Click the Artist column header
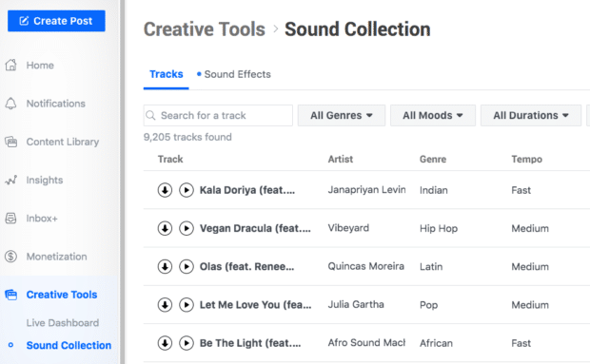Viewport: 590px width, 364px height. [341, 160]
